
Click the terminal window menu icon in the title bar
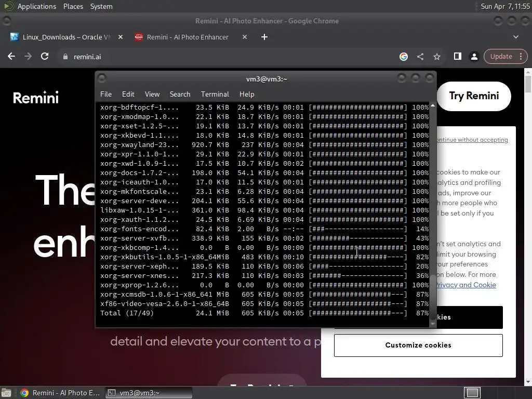click(102, 78)
